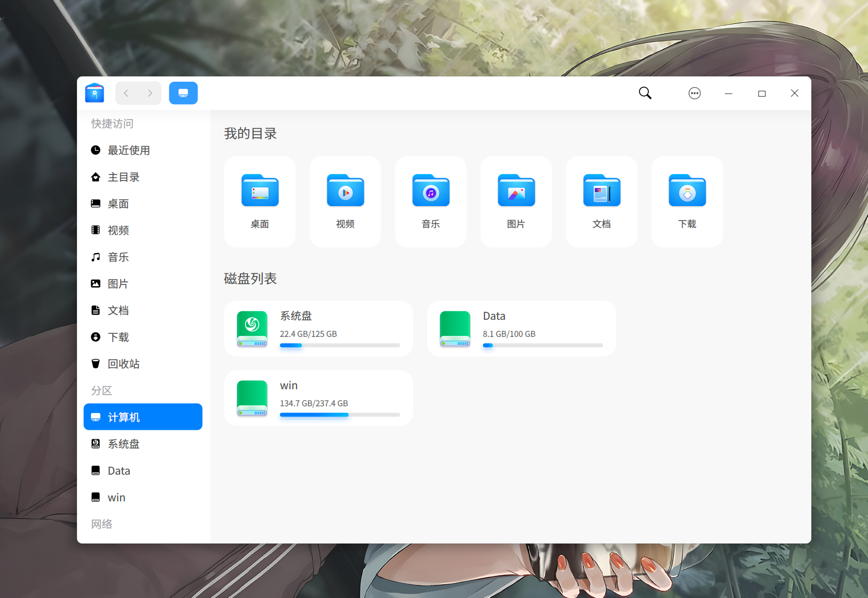Click the 系统盘 usage bar in disk list

[340, 345]
